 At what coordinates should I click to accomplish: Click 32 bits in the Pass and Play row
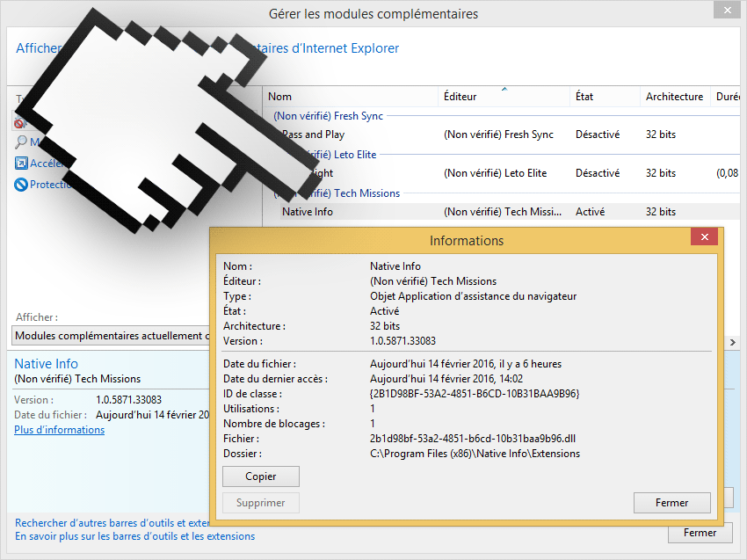[661, 135]
